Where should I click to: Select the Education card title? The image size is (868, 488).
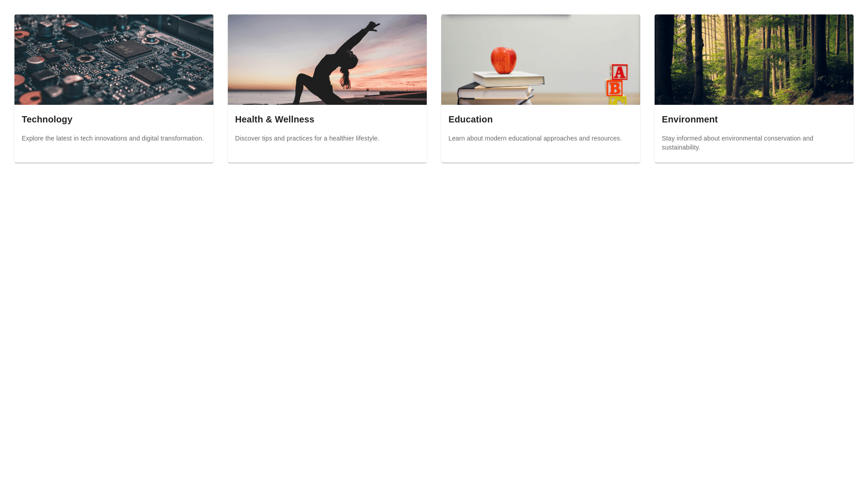pos(471,119)
